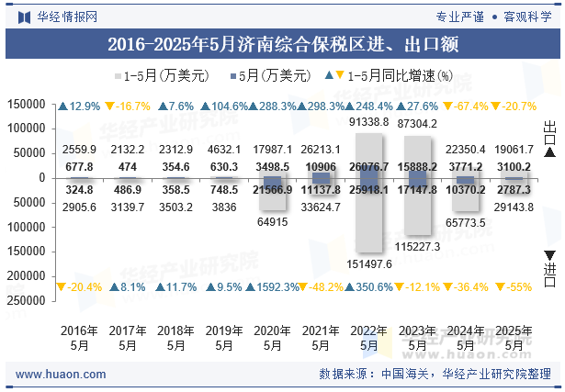Click the 11.7% import growth marker
The width and height of the screenshot is (565, 392).
pos(175,287)
